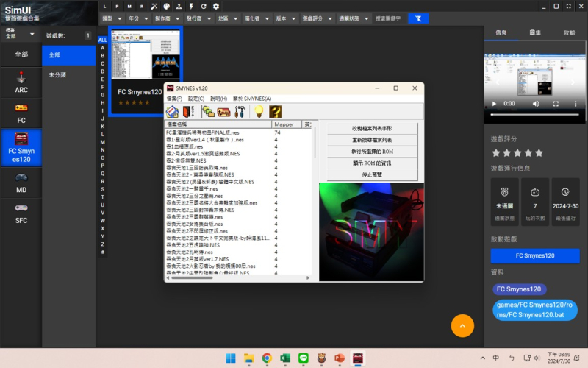Click the folders icon in SMYNES toolbar
The image size is (588, 368).
click(x=208, y=112)
